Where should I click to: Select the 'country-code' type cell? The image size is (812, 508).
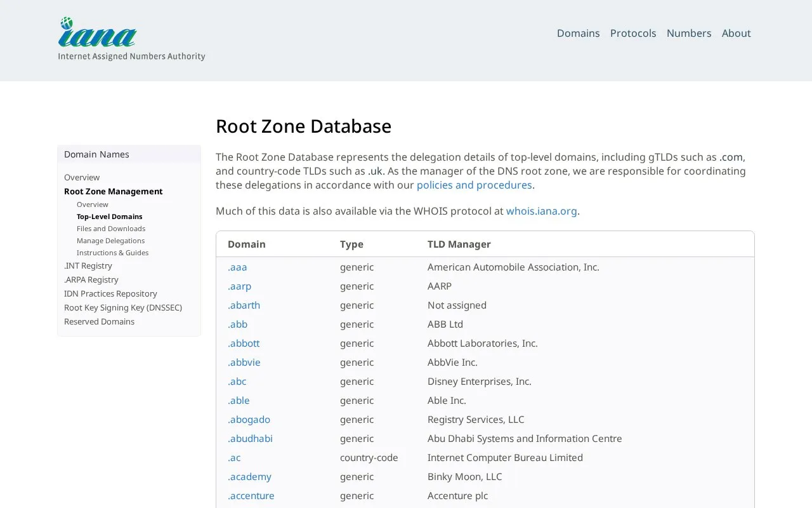tap(369, 457)
